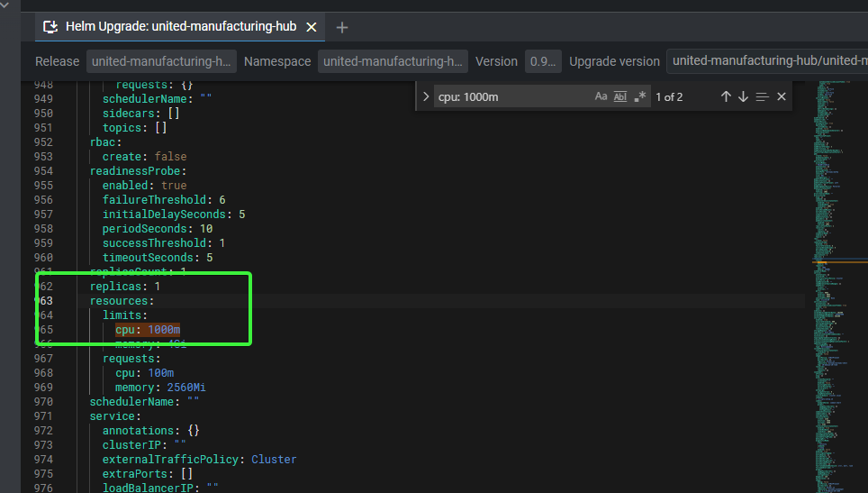Click the Version field showing 0.9
The width and height of the screenshot is (868, 493).
[543, 61]
